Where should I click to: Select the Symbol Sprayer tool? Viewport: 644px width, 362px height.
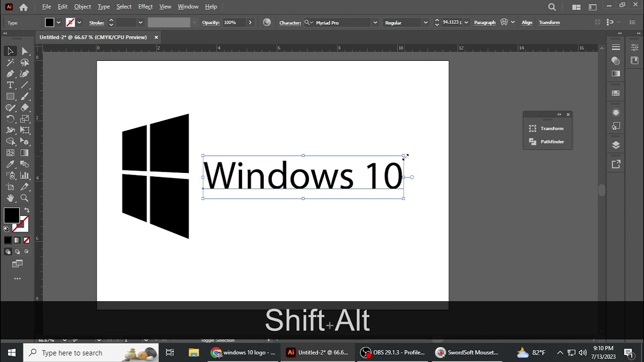click(10, 175)
